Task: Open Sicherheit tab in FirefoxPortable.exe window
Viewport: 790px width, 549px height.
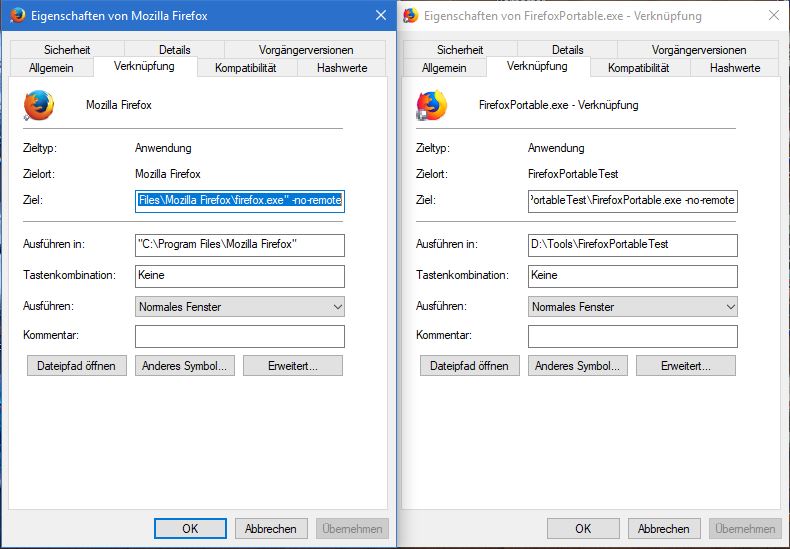Action: tap(460, 49)
